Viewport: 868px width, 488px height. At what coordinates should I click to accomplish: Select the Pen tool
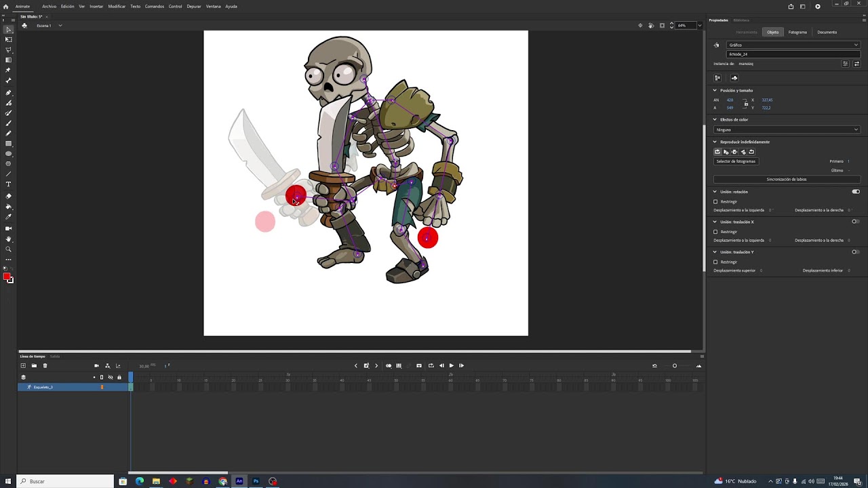click(8, 93)
